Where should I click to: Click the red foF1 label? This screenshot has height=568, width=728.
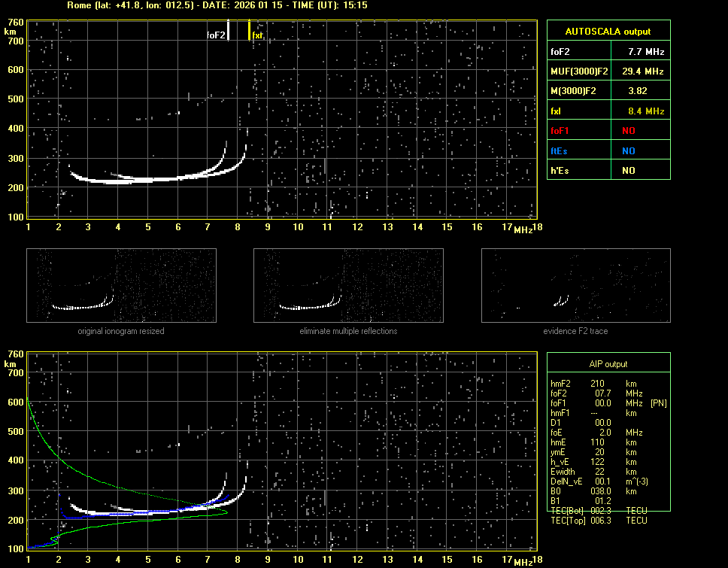point(560,131)
